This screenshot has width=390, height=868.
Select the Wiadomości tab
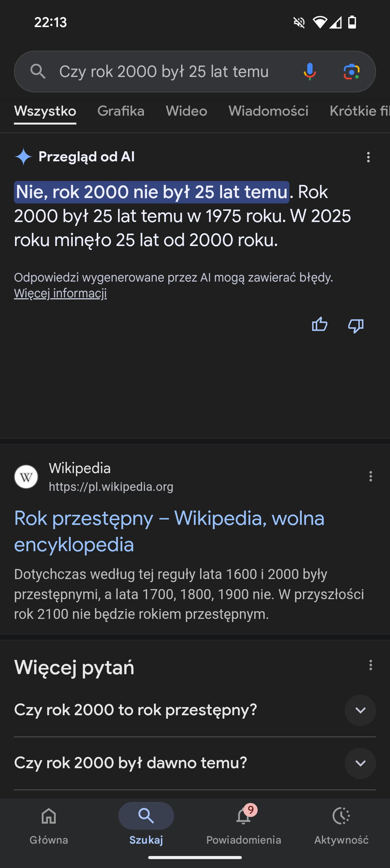(x=268, y=111)
